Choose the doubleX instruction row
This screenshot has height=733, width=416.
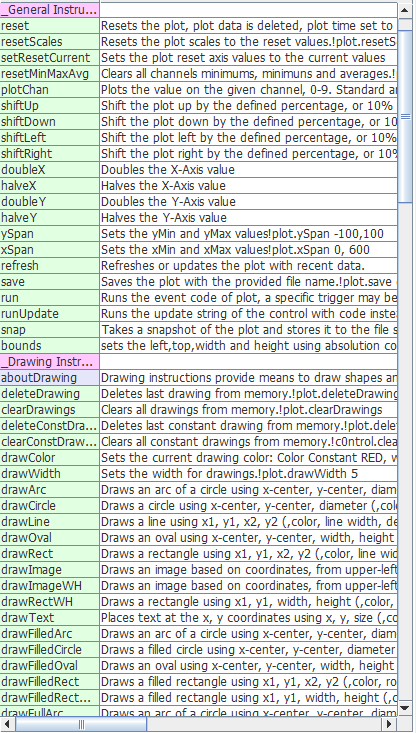point(199,170)
